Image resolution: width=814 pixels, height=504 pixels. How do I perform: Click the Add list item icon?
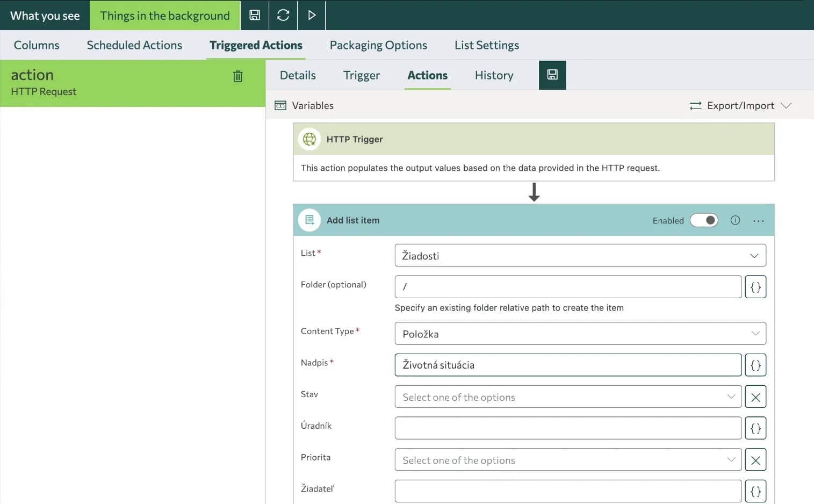coord(309,220)
